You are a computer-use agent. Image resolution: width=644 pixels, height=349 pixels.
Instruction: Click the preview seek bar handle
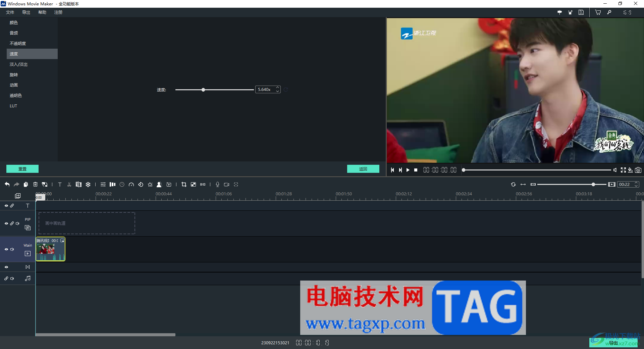pos(464,170)
